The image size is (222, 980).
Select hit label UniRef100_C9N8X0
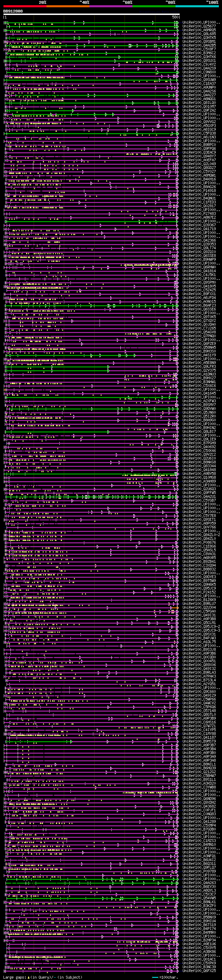coord(199,72)
